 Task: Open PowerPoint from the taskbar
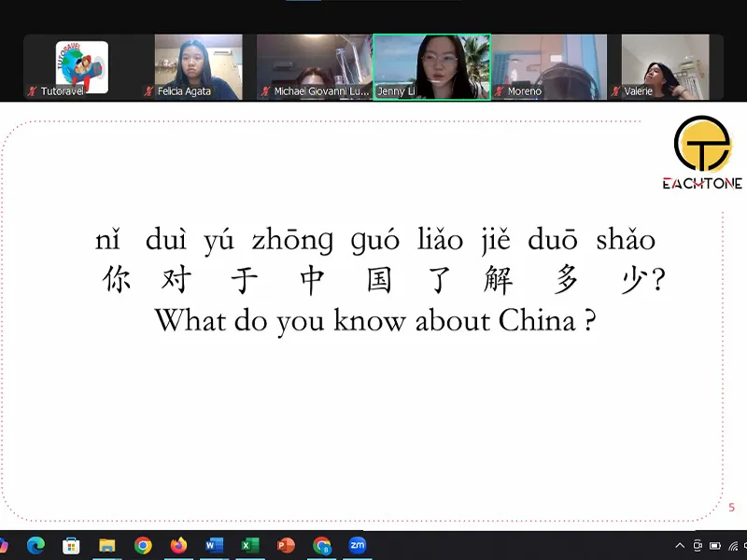[x=286, y=545]
